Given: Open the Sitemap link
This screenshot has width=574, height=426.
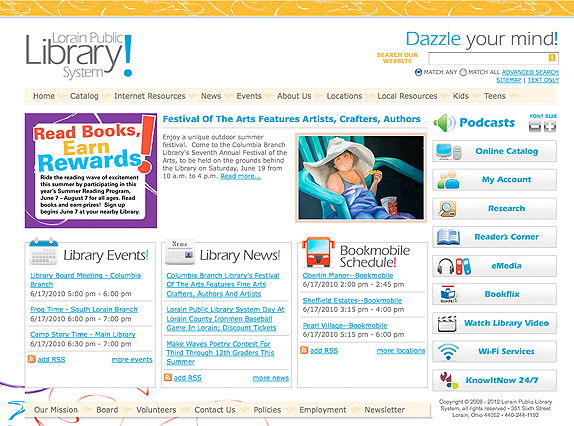Looking at the screenshot, I should click(x=508, y=80).
